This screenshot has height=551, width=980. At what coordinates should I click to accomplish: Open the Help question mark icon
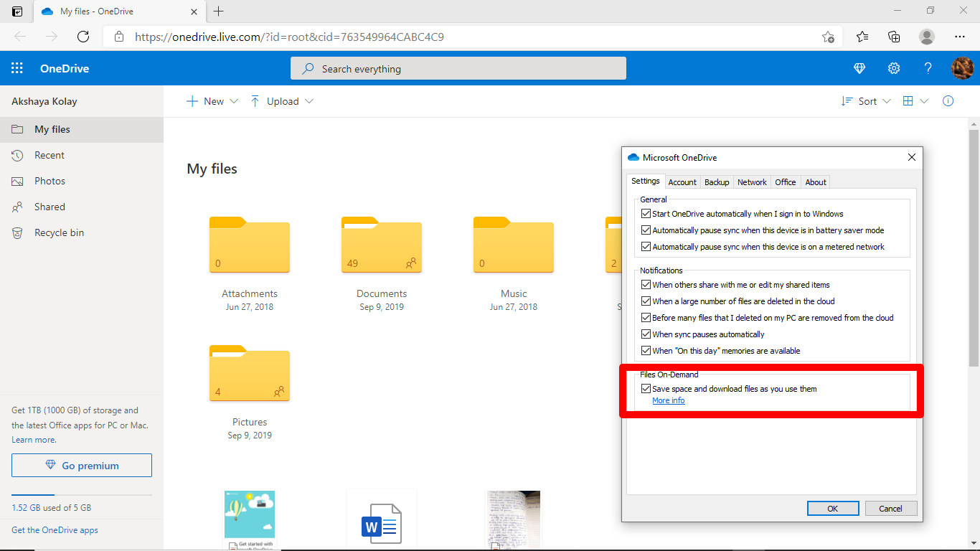click(928, 69)
